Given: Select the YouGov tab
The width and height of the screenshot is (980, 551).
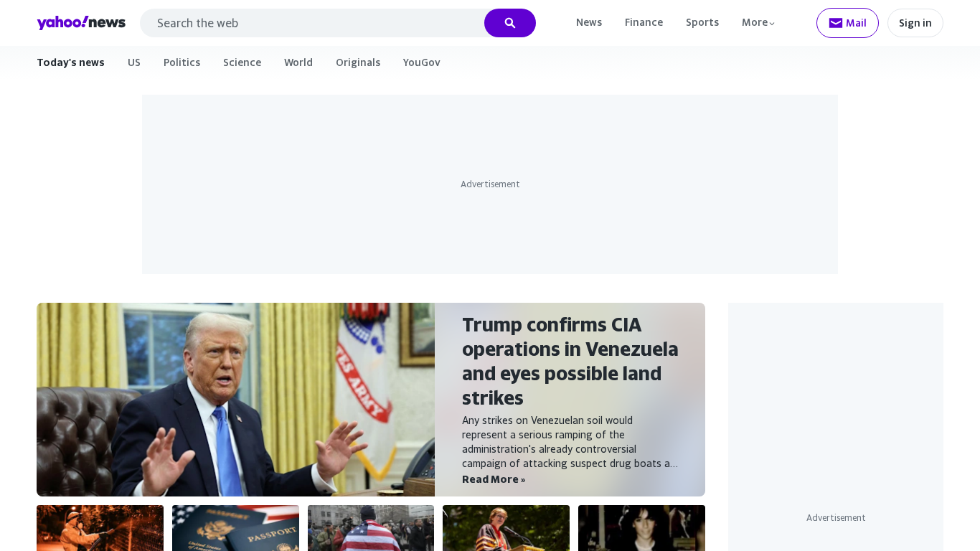Looking at the screenshot, I should point(422,62).
